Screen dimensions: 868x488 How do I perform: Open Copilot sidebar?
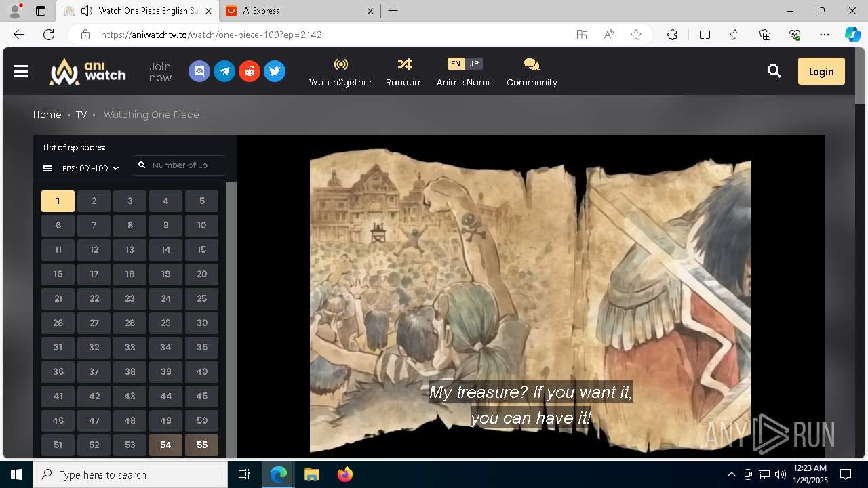point(852,35)
